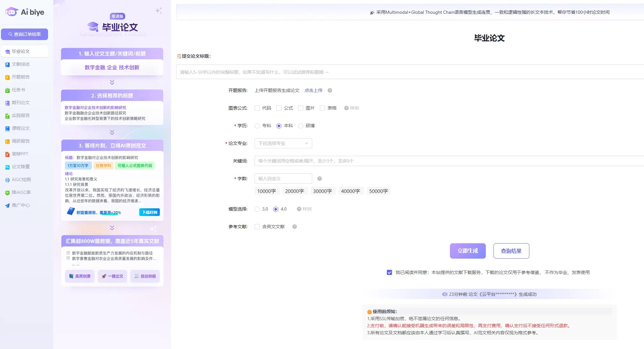Enable the 公式 checkbox

click(279, 108)
